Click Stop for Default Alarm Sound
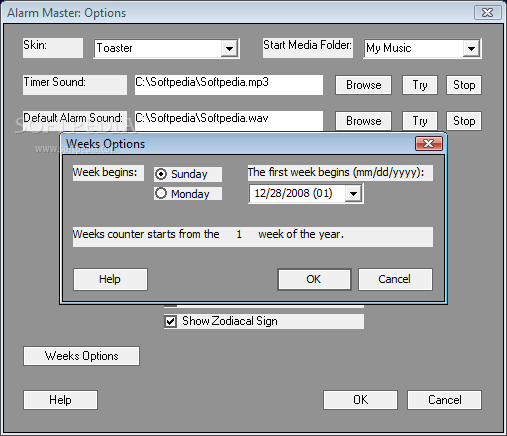The height and width of the screenshot is (436, 507). 464,121
